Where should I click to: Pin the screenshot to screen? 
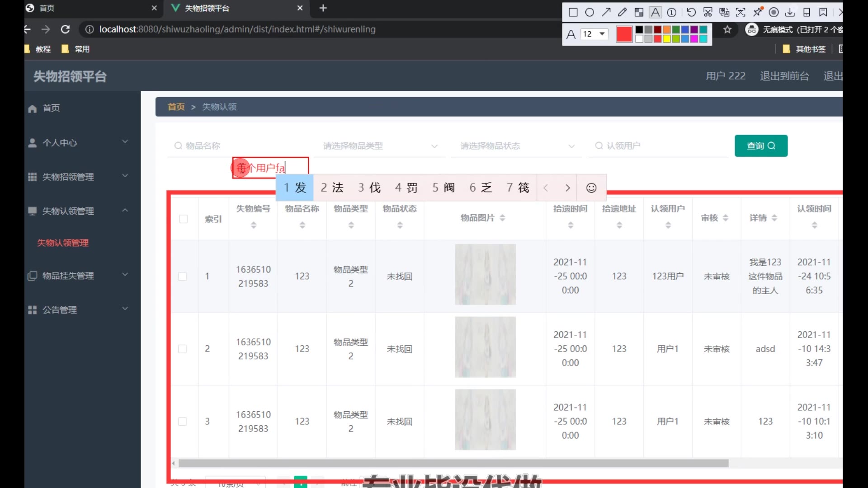click(758, 11)
